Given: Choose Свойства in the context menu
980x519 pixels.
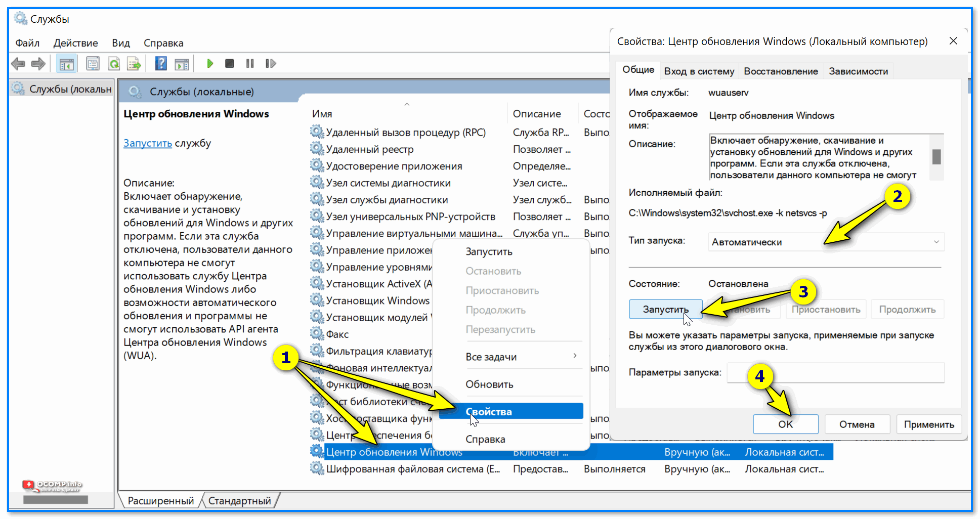Looking at the screenshot, I should 511,411.
